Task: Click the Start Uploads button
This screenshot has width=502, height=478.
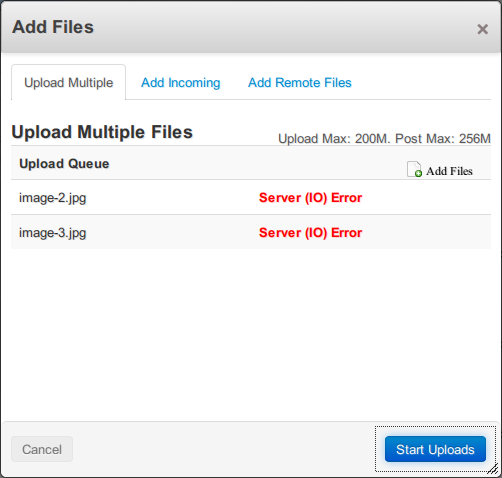Action: 435,449
